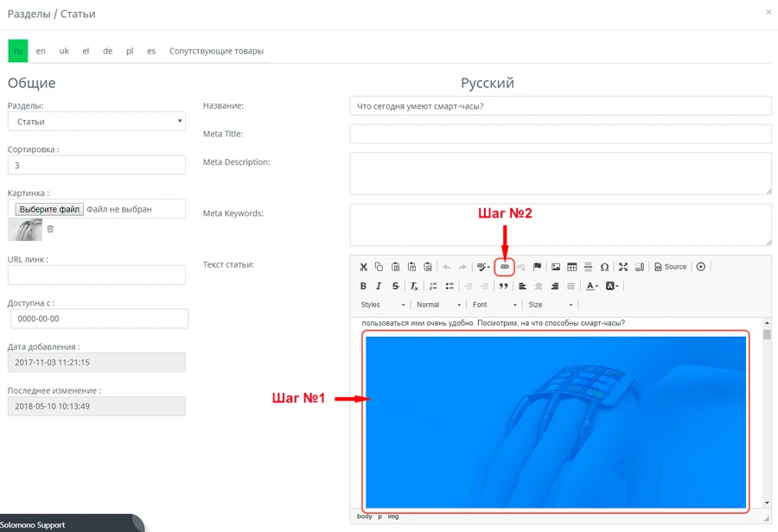Open the special character Omega tool
Screen dimensions: 778x532
click(604, 267)
